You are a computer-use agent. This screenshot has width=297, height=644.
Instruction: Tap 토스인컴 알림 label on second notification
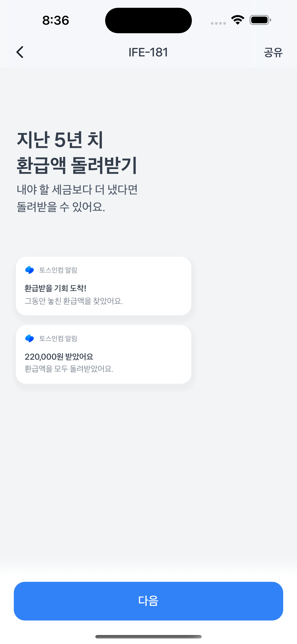coord(58,339)
